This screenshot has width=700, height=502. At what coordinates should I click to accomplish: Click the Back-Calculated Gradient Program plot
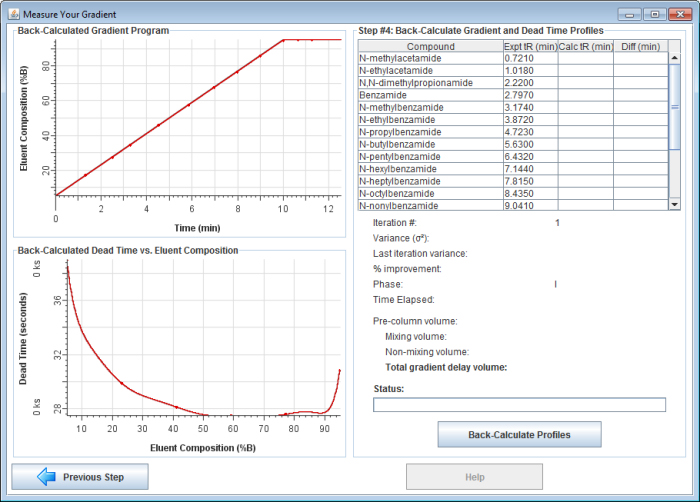(198, 120)
